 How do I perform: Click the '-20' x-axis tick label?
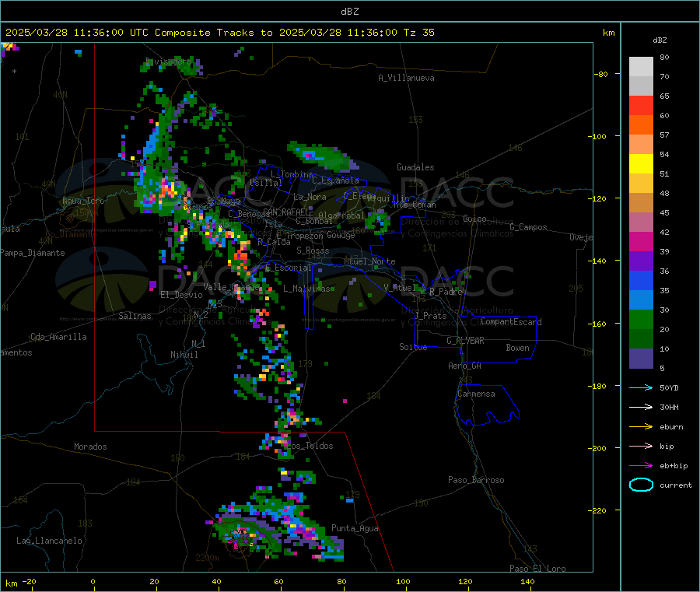click(30, 581)
